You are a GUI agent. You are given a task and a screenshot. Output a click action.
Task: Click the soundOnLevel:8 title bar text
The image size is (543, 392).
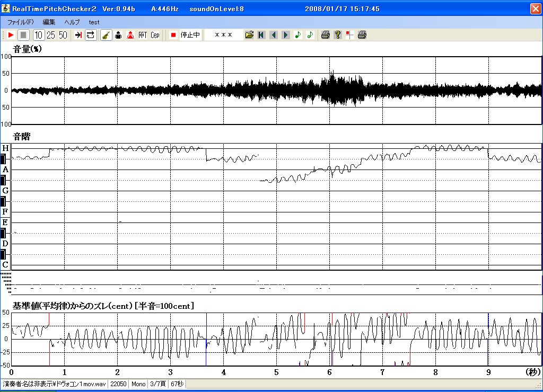(216, 8)
